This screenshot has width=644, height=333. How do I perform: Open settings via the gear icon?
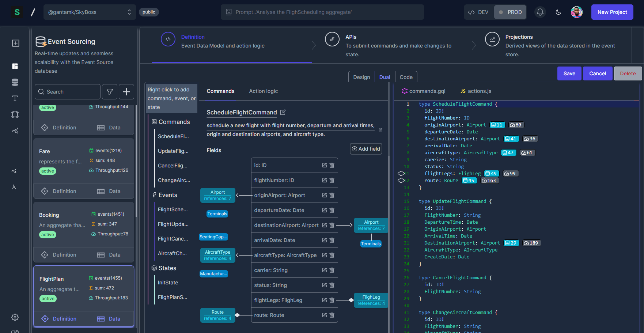point(15,317)
